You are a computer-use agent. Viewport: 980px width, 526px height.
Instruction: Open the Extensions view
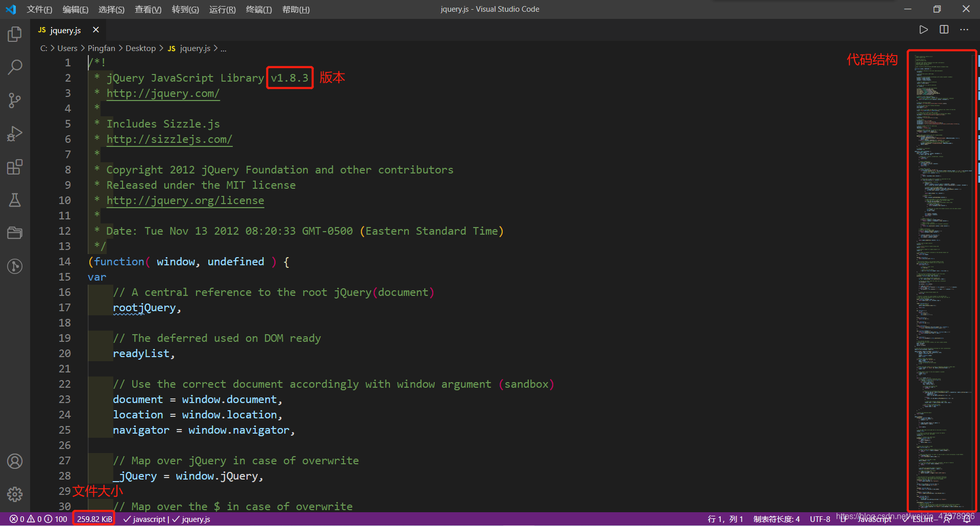point(15,167)
